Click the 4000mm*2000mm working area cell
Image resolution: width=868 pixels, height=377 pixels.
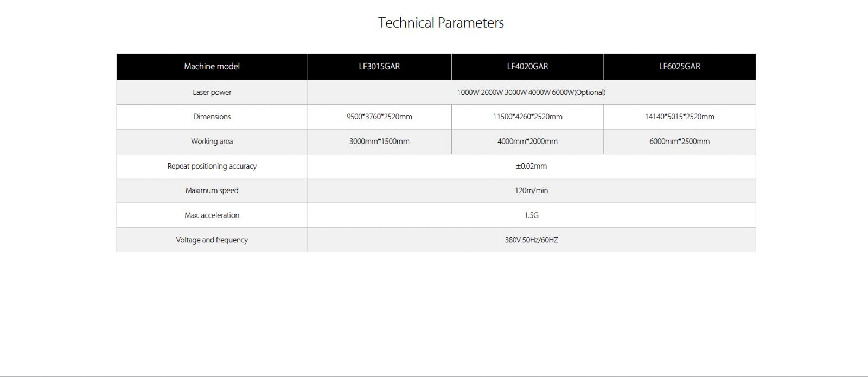click(527, 142)
